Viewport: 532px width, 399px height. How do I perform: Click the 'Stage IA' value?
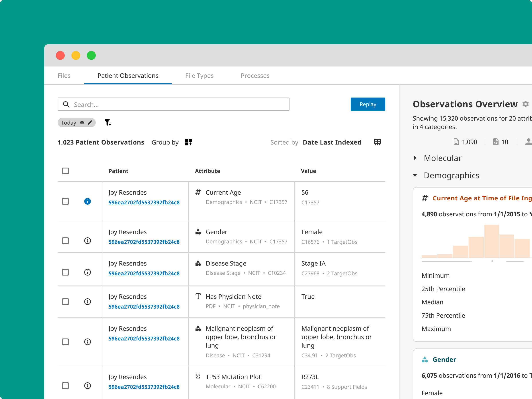click(x=313, y=263)
